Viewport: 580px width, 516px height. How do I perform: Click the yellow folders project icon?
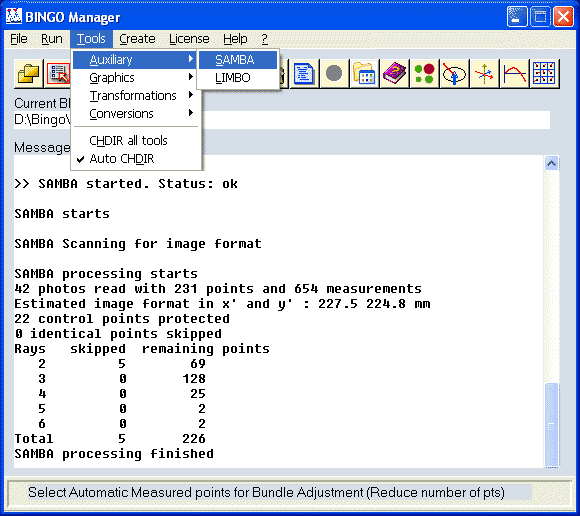[28, 74]
